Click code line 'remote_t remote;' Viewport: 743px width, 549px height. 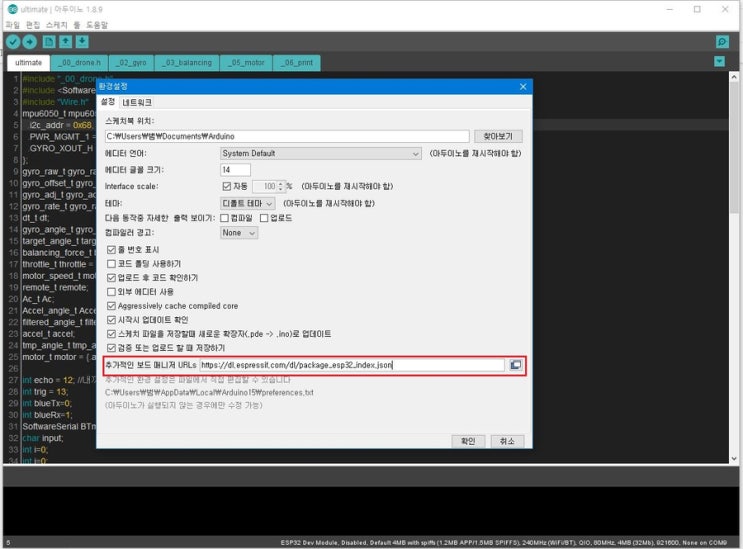click(x=55, y=288)
